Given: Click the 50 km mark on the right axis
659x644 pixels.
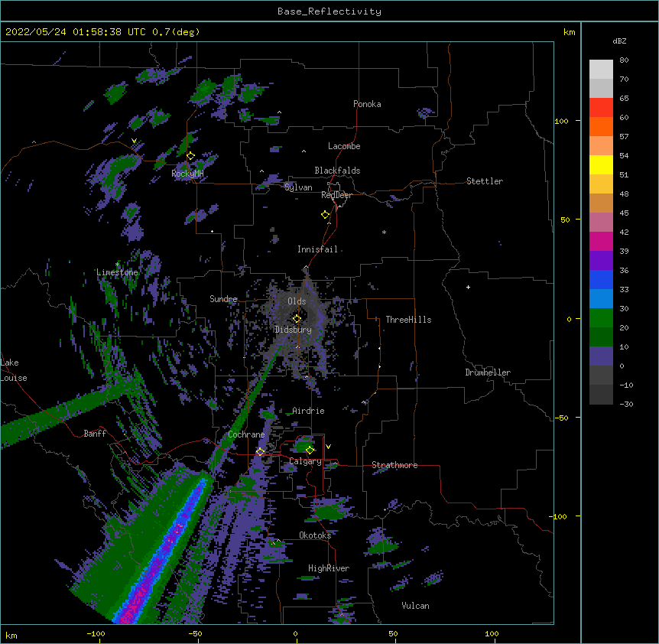Looking at the screenshot, I should point(565,220).
